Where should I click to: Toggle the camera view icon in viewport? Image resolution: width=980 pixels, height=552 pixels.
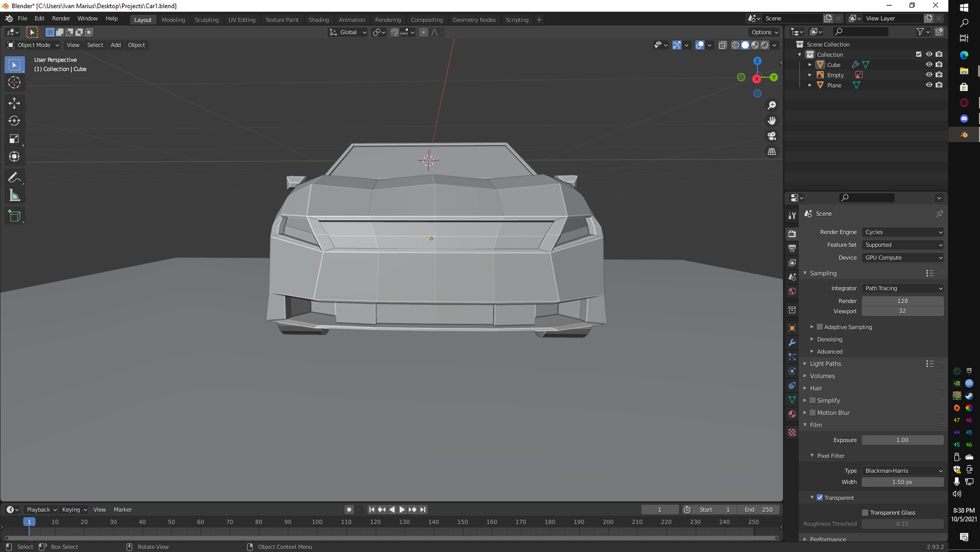[x=771, y=136]
